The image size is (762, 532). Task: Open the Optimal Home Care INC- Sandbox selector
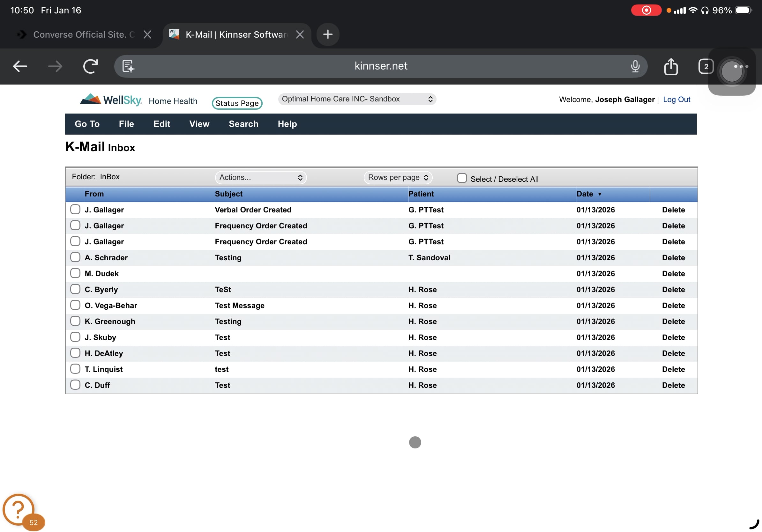coord(357,99)
